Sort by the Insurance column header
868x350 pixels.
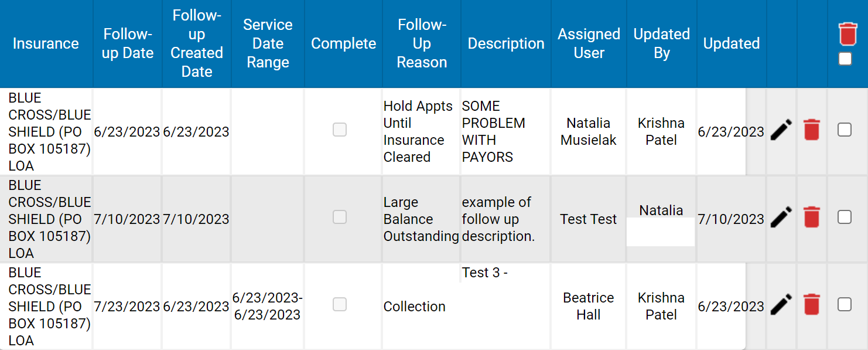click(x=46, y=43)
